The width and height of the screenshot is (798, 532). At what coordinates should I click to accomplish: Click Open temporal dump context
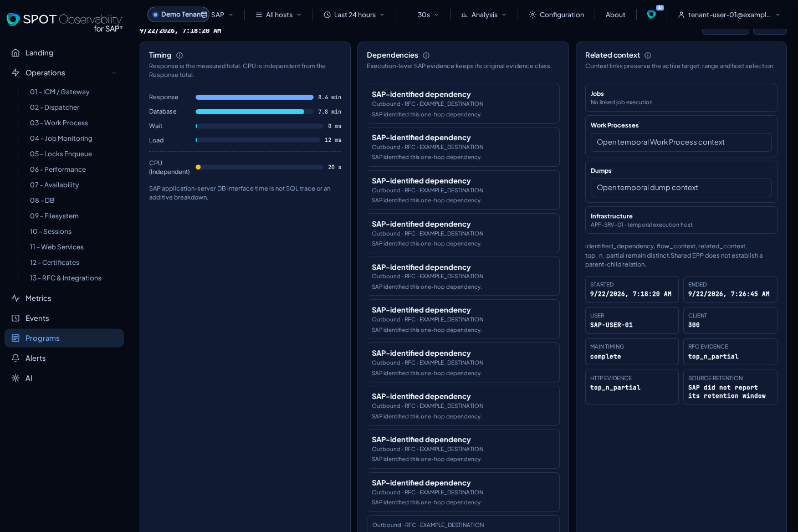[x=681, y=188]
